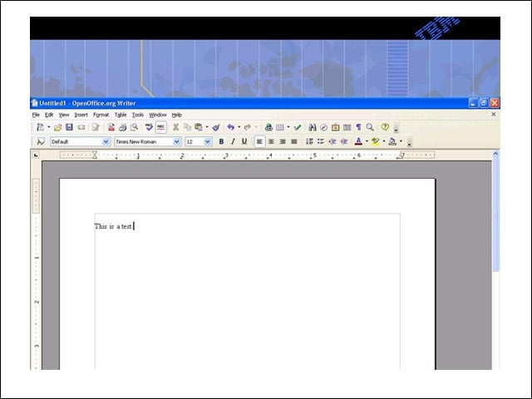532x399 pixels.
Task: Click the Redo arrow icon
Action: point(248,127)
